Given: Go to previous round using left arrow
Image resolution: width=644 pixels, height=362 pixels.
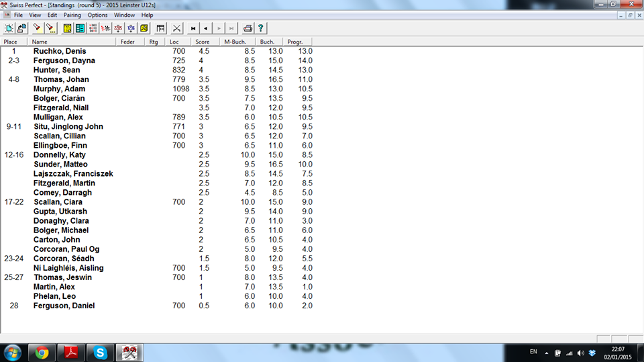Looking at the screenshot, I should (x=206, y=28).
